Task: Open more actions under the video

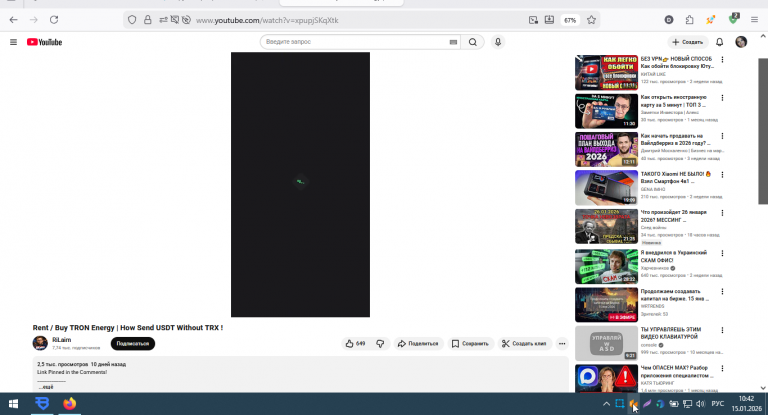Action: pyautogui.click(x=562, y=343)
